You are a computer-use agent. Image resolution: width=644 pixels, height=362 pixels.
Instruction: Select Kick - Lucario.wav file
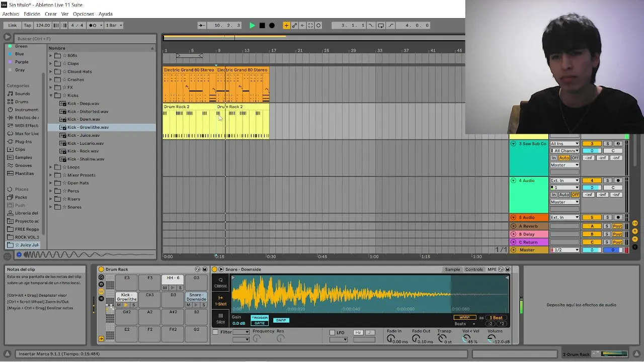click(86, 143)
